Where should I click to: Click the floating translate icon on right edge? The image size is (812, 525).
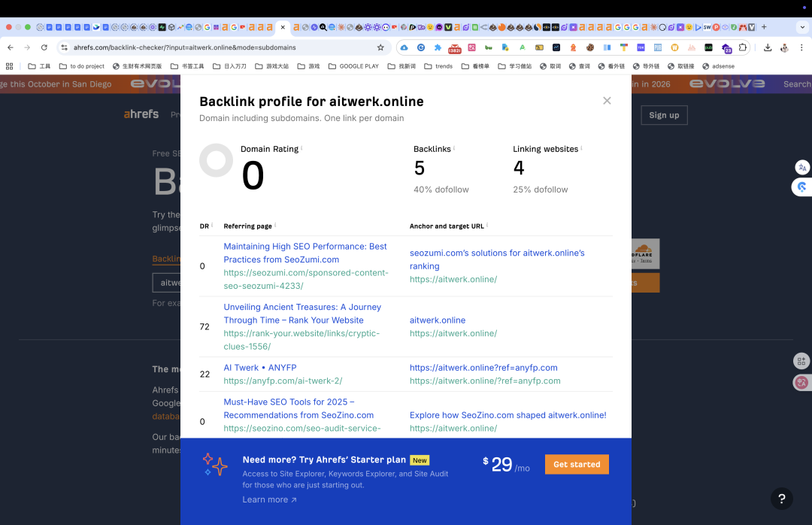click(802, 168)
